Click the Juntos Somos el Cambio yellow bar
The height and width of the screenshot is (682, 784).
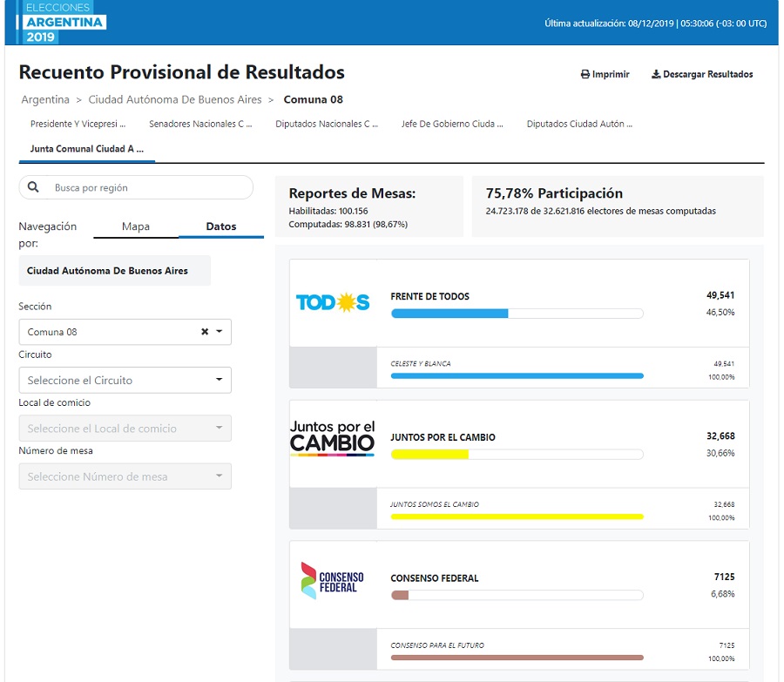pyautogui.click(x=517, y=517)
